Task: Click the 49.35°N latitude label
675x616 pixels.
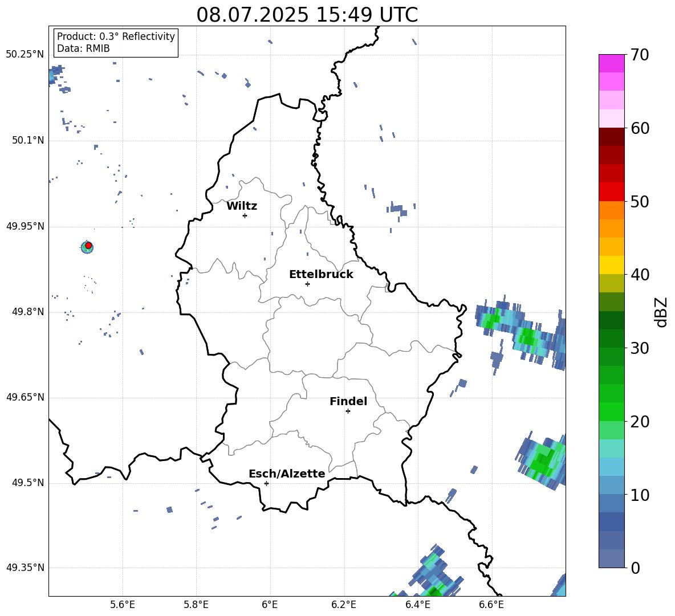Action: (25, 568)
